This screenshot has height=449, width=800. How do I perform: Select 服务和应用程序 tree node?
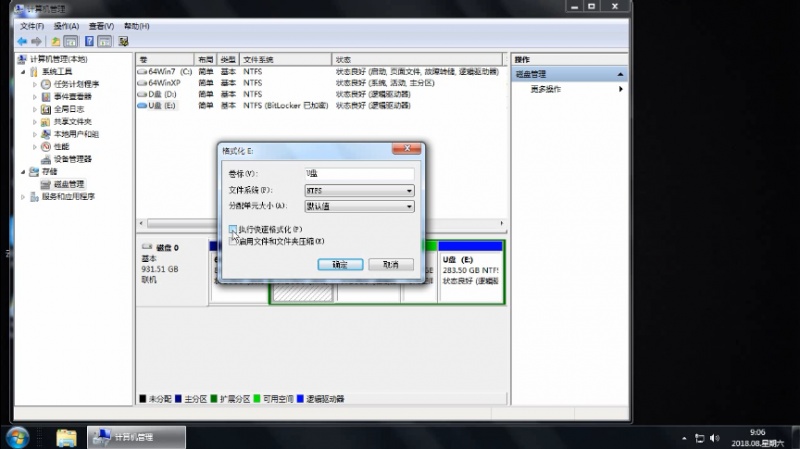point(68,196)
